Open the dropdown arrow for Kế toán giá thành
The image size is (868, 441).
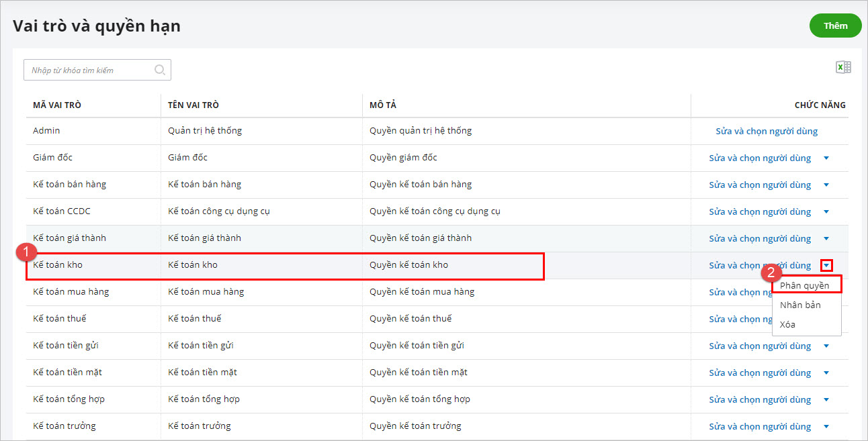pos(826,239)
